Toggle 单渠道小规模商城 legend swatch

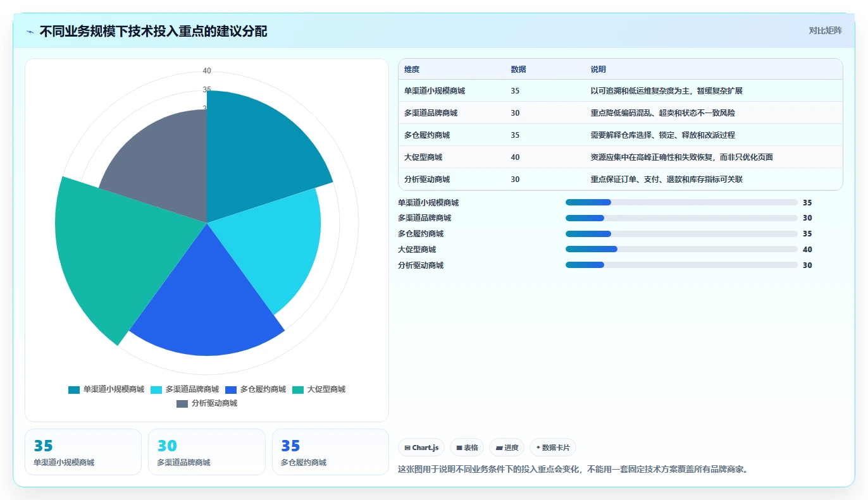click(x=74, y=389)
